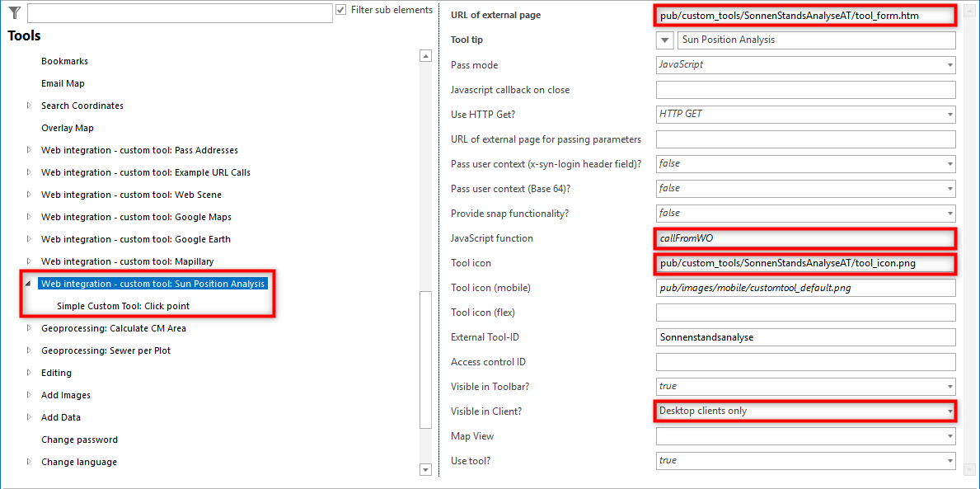Image resolution: width=980 pixels, height=489 pixels.
Task: Open the Pass mode dropdown
Action: pos(948,64)
